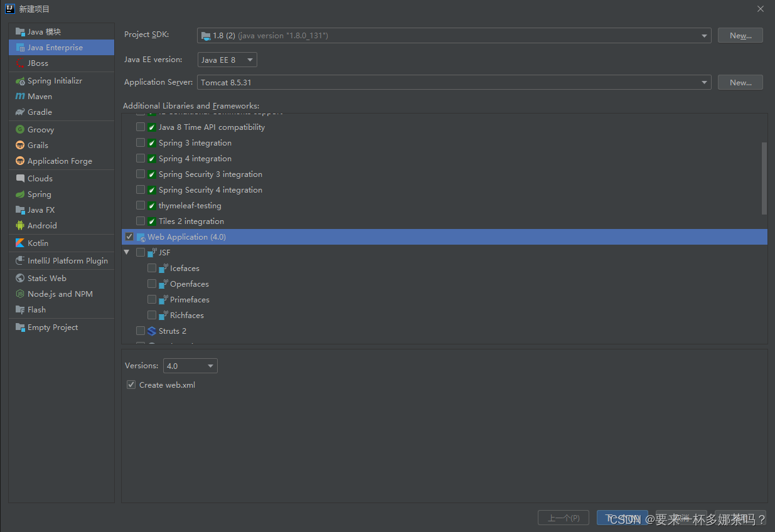Enable Spring Security 4 integration checkbox

141,189
